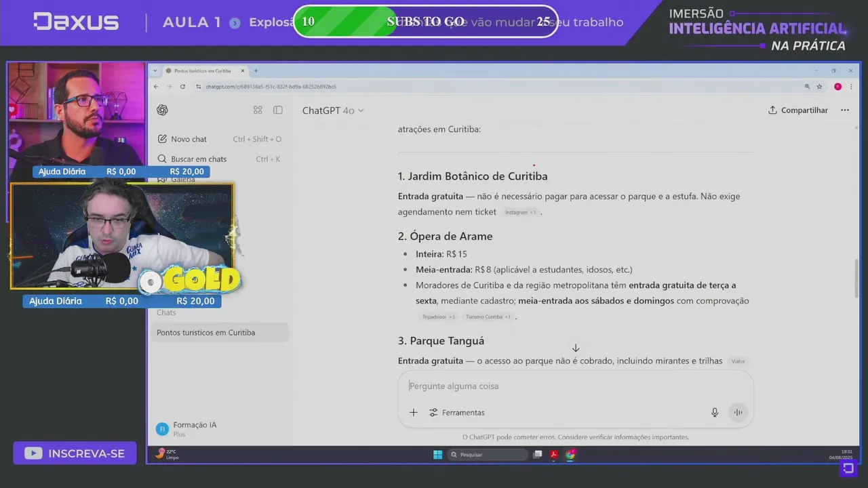Click the microphone dictation icon
Screen dimensions: 868x488
(x=715, y=412)
